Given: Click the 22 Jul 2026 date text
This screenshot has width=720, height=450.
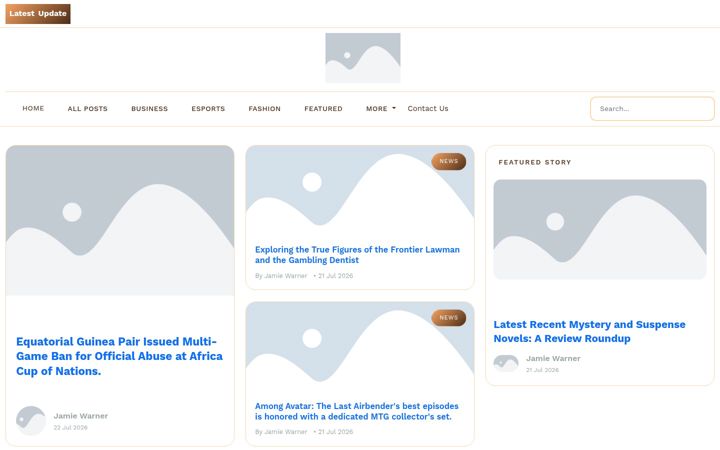Looking at the screenshot, I should point(70,428).
